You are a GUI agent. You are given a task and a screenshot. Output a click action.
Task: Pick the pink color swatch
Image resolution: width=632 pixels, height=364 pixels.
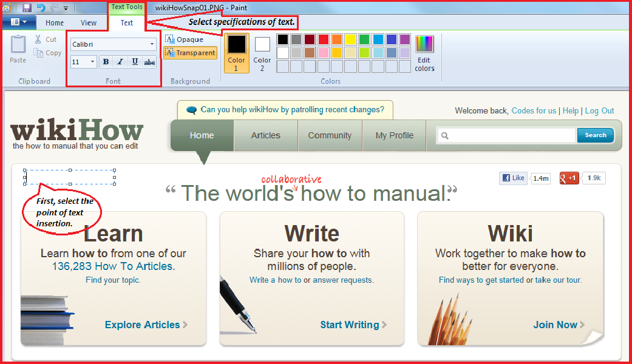pos(323,53)
